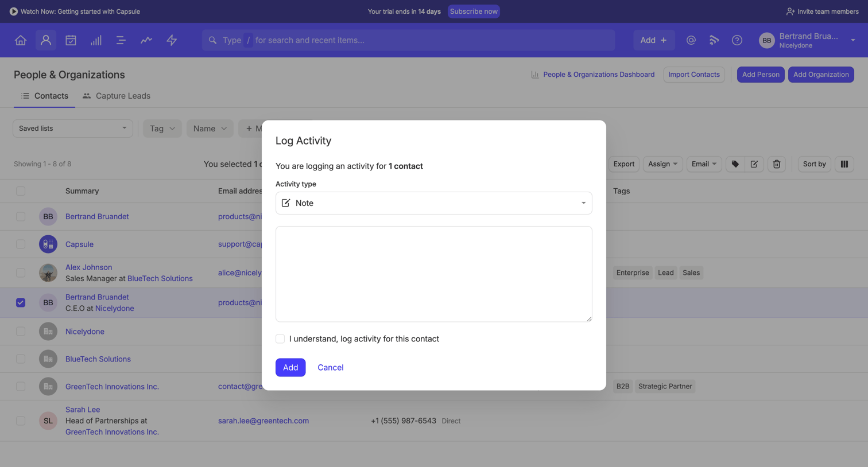
Task: Click the log activity note icon in the toolbar
Action: 754,164
